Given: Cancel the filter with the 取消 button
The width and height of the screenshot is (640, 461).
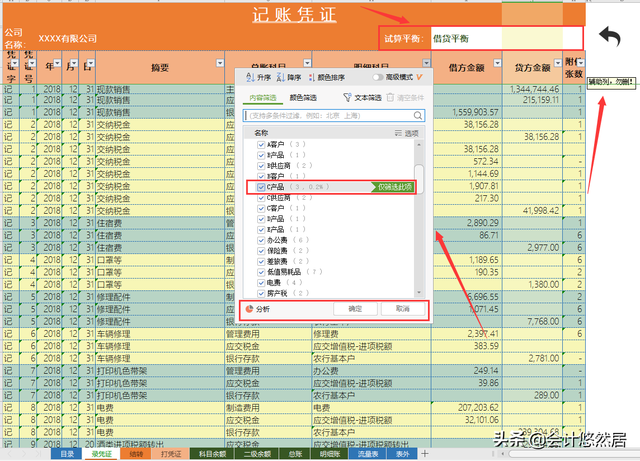Looking at the screenshot, I should (x=403, y=309).
